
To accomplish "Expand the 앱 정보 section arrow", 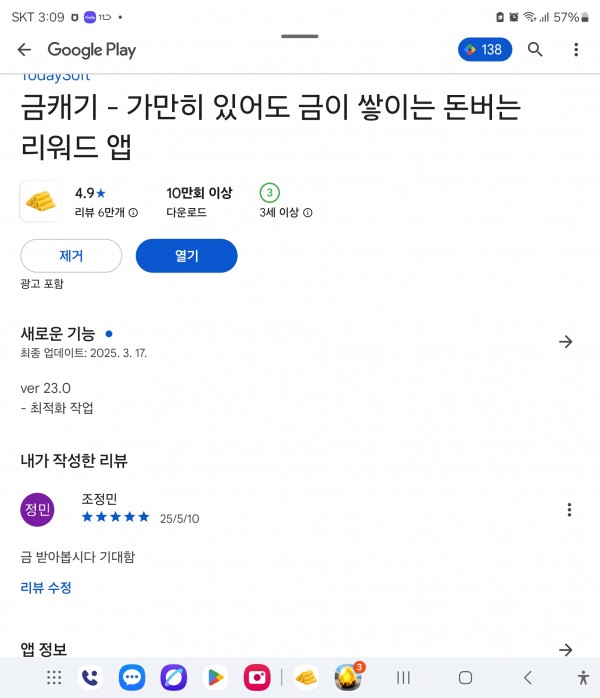I will (x=566, y=649).
